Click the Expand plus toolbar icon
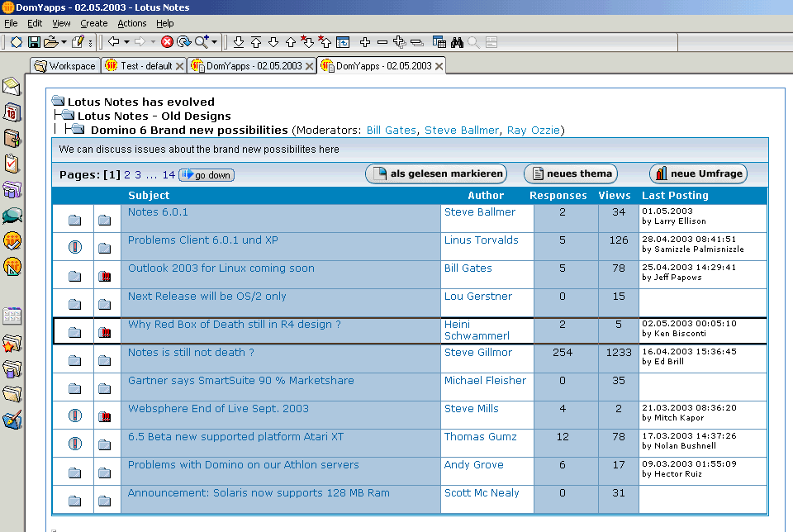Image resolution: width=793 pixels, height=532 pixels. point(364,42)
